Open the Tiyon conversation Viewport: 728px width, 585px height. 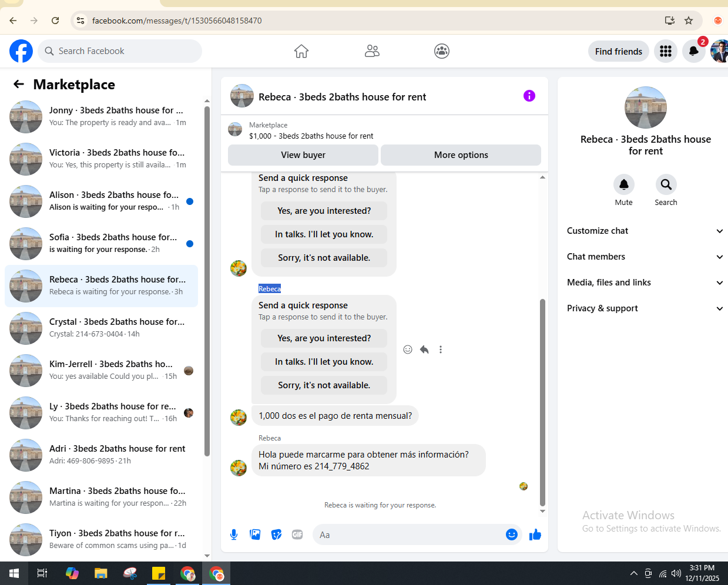coord(101,540)
